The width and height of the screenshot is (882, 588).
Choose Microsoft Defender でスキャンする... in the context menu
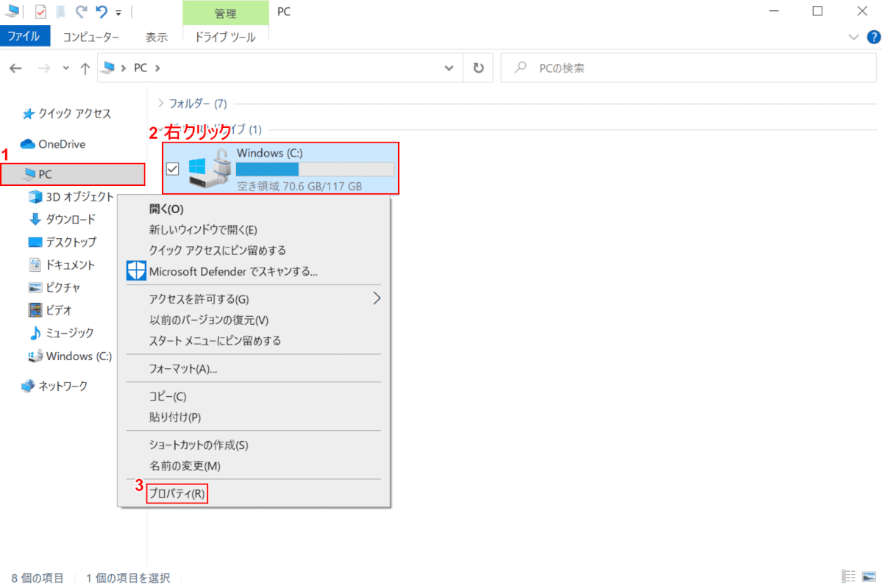pos(233,271)
